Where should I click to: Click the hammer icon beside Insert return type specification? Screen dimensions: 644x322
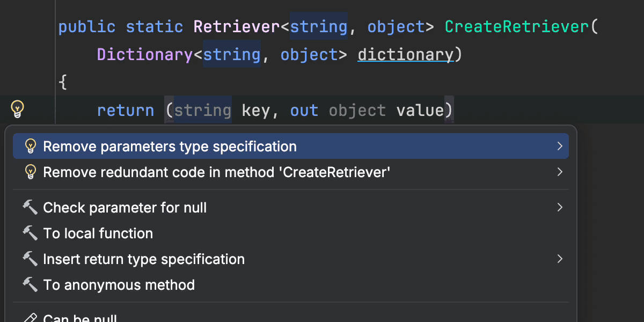click(30, 259)
